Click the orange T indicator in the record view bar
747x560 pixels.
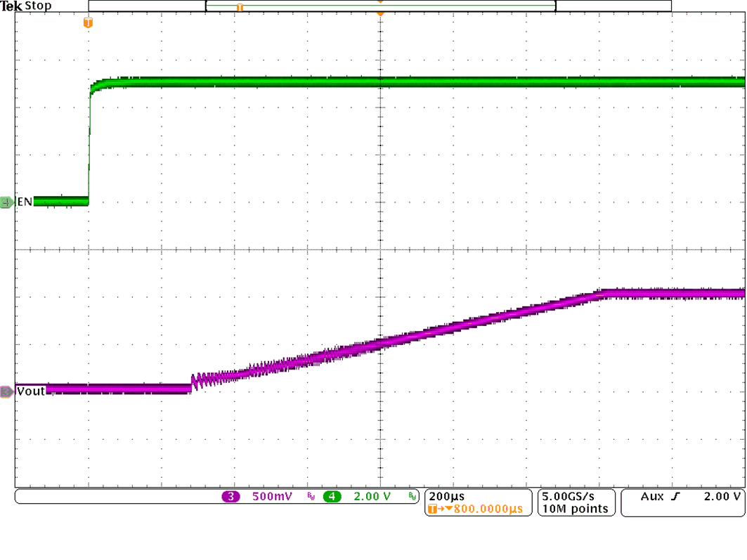coord(239,6)
